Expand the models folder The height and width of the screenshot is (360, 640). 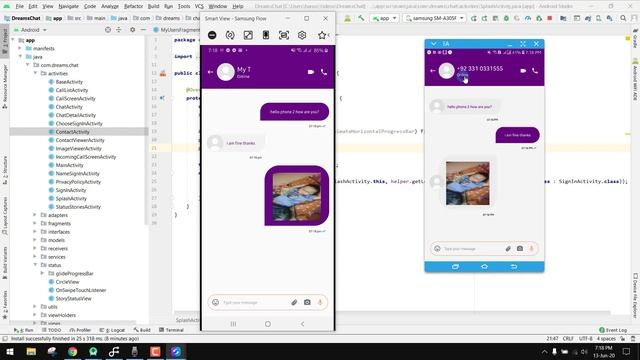click(35, 240)
